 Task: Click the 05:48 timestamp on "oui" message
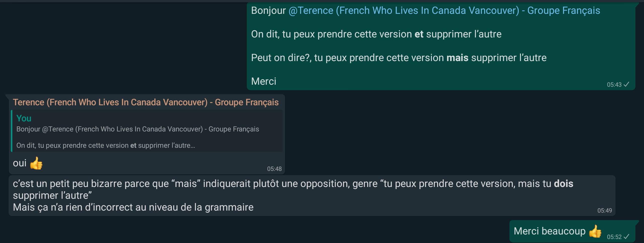[x=274, y=169]
